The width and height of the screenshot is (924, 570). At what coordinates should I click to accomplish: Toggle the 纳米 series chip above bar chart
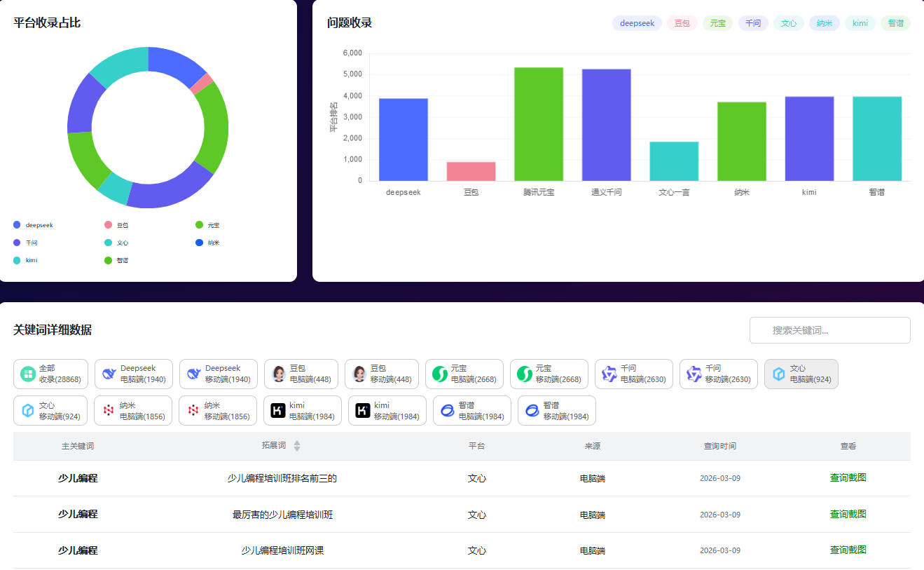[x=825, y=23]
